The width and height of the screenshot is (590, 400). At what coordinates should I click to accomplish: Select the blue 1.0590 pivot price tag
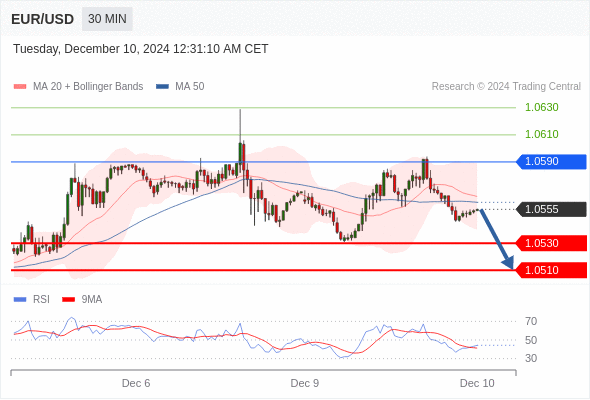coord(551,161)
